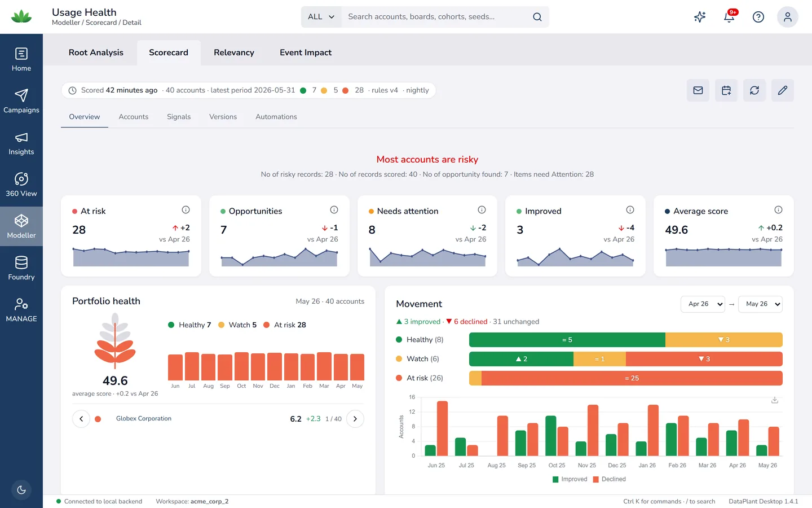Toggle dark mode moon icon
This screenshot has height=508, width=812.
21,490
